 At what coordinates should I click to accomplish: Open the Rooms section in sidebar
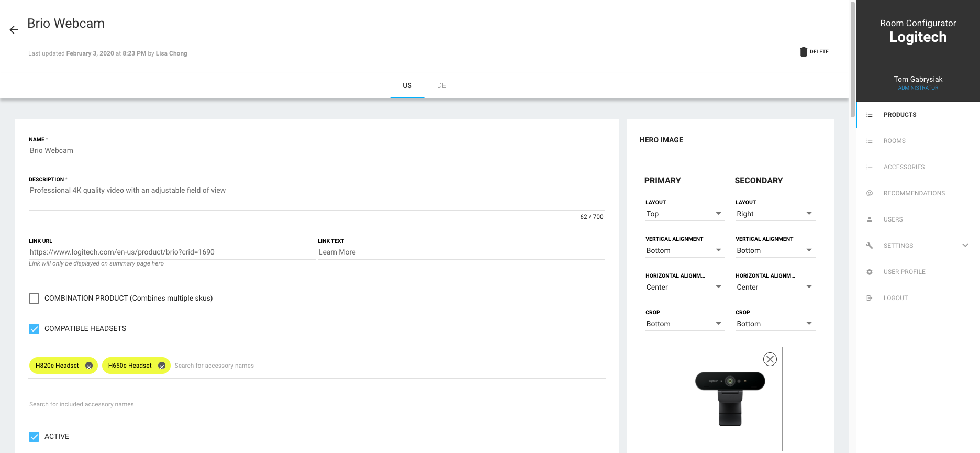pyautogui.click(x=894, y=141)
